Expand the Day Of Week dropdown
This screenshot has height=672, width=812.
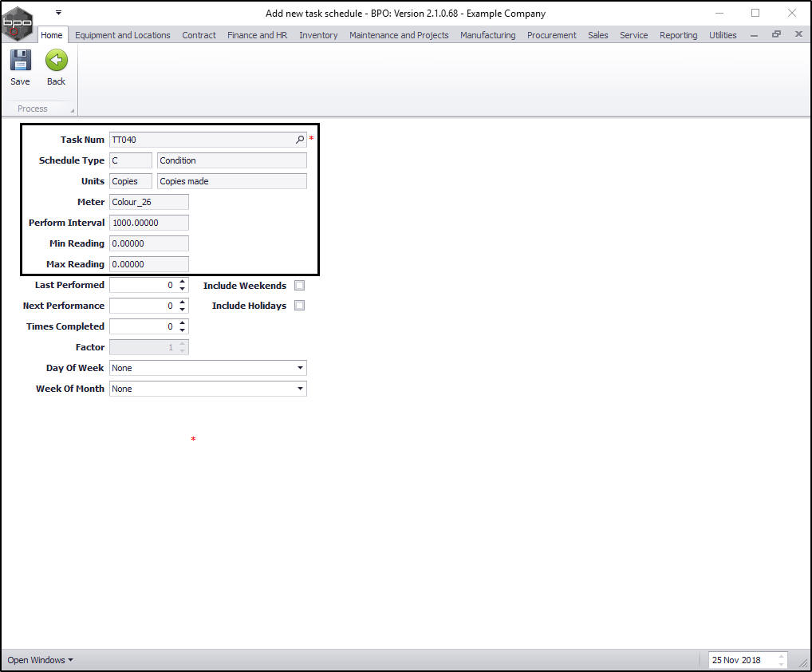(x=301, y=368)
